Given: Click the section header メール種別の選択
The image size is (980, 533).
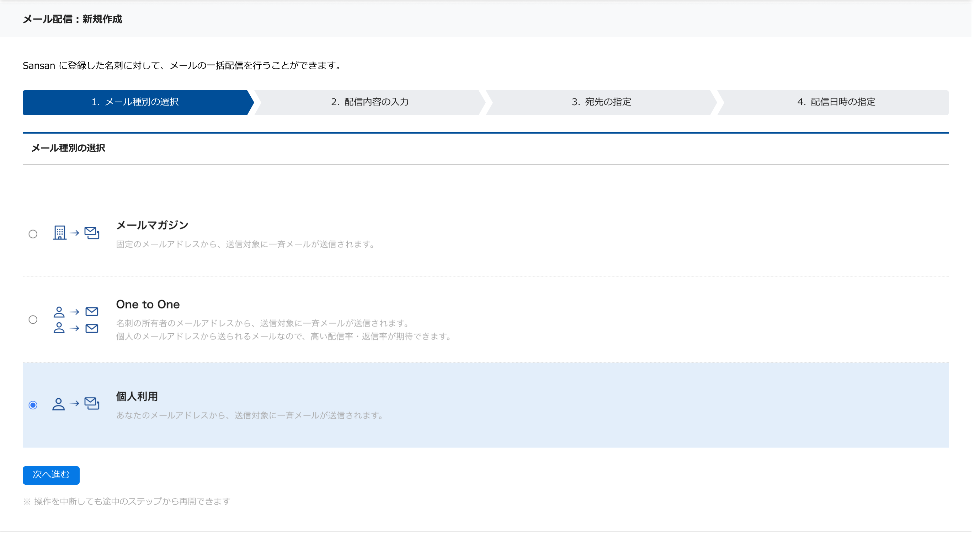Looking at the screenshot, I should [x=68, y=148].
